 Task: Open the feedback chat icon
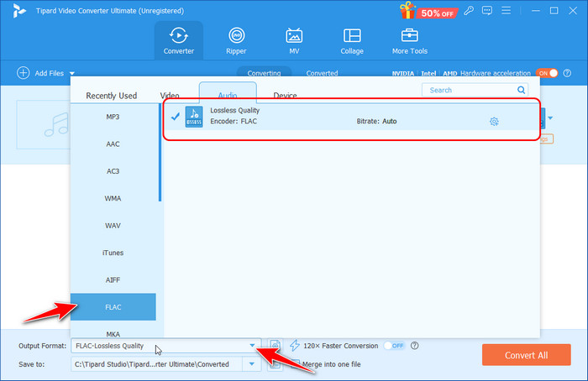[x=487, y=10]
